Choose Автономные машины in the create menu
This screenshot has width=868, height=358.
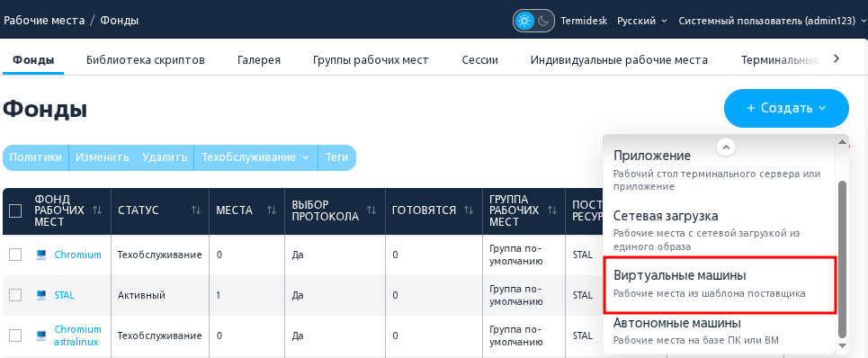(x=719, y=331)
